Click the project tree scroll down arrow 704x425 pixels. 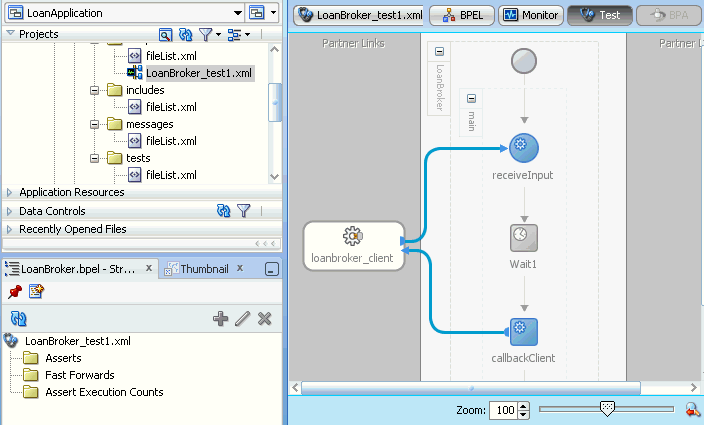(x=275, y=177)
